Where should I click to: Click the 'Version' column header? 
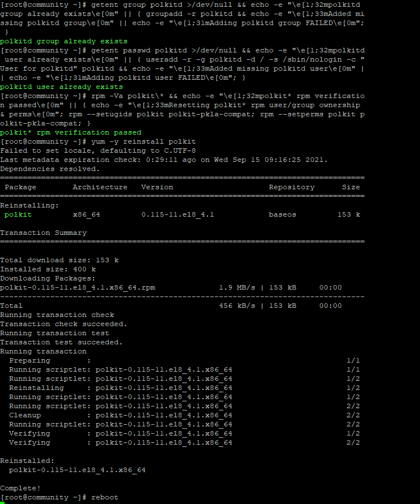tap(157, 187)
